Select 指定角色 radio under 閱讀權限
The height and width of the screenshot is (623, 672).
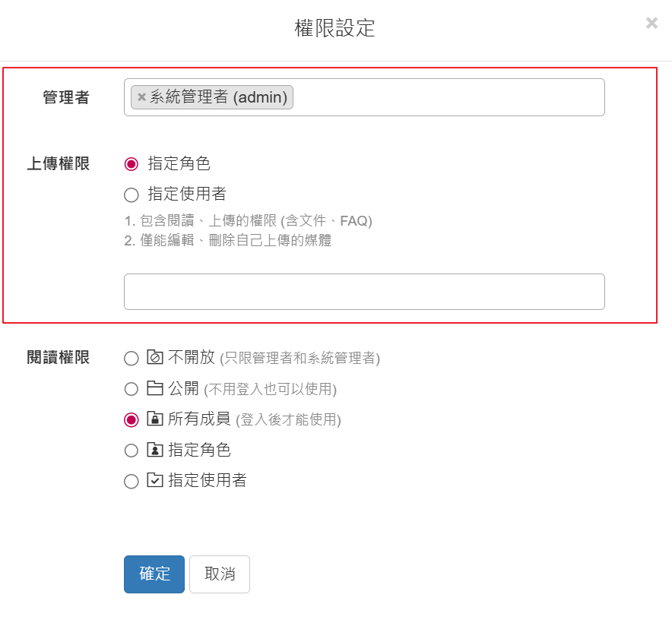click(132, 451)
